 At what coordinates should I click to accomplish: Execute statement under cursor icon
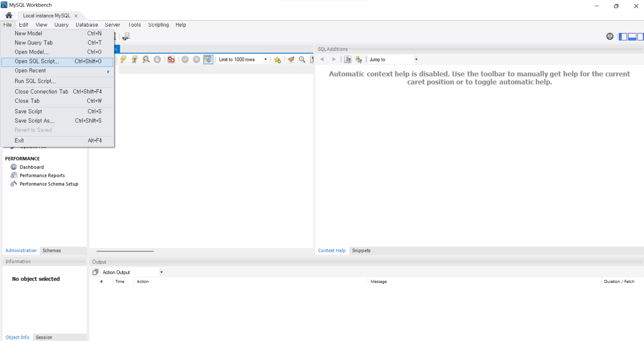click(135, 59)
